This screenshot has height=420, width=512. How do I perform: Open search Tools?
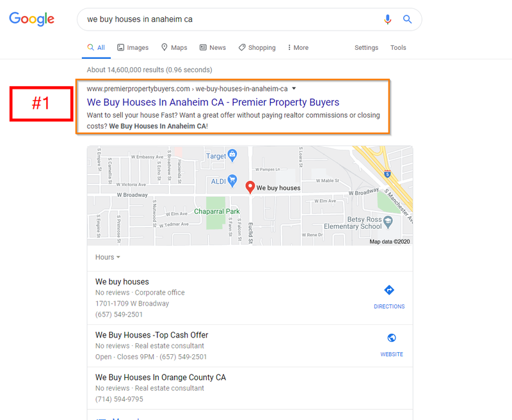tap(398, 47)
